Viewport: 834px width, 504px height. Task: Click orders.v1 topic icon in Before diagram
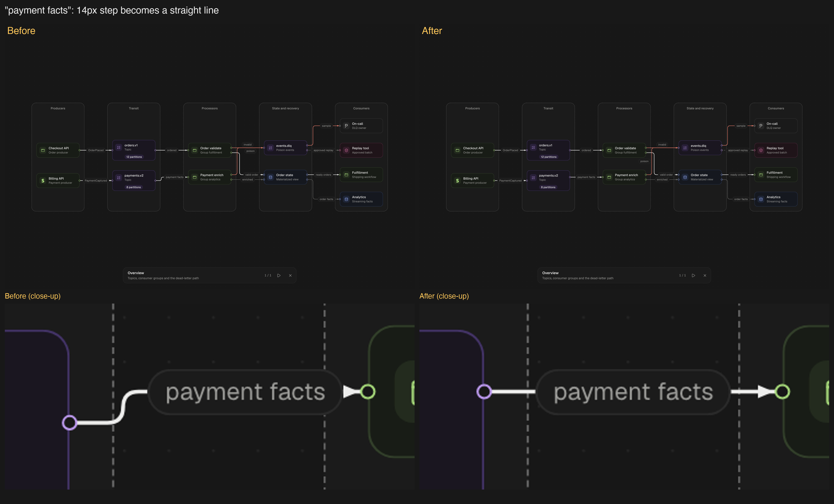[x=119, y=147]
